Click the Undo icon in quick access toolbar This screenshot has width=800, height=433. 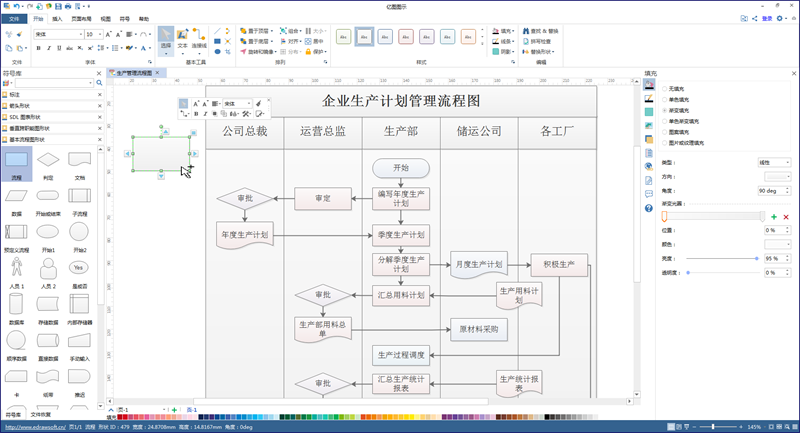pos(17,6)
